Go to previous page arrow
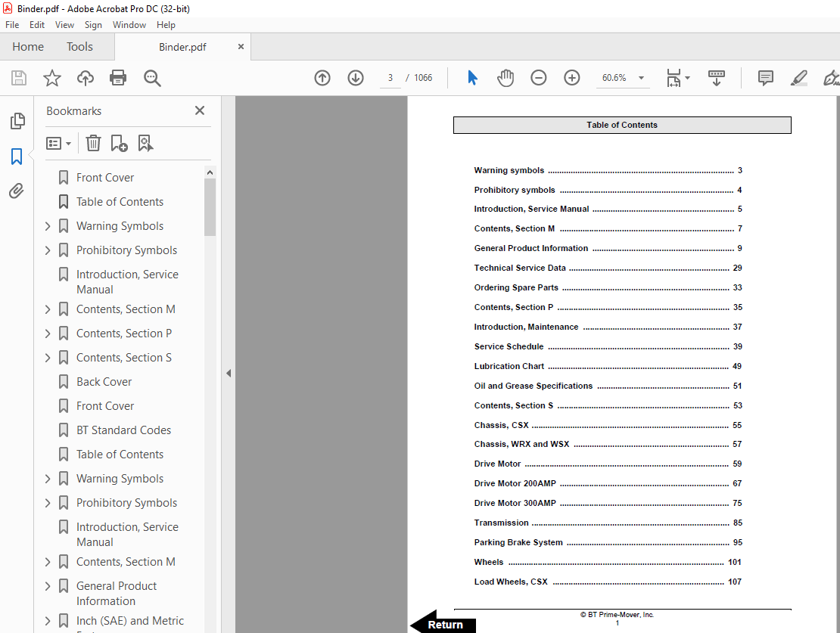Viewport: 840px width, 633px height. 322,78
